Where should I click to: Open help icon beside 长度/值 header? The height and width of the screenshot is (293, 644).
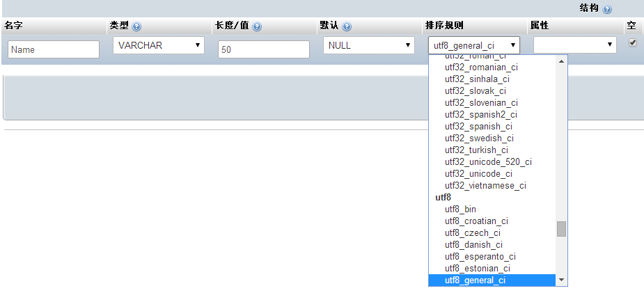click(257, 26)
